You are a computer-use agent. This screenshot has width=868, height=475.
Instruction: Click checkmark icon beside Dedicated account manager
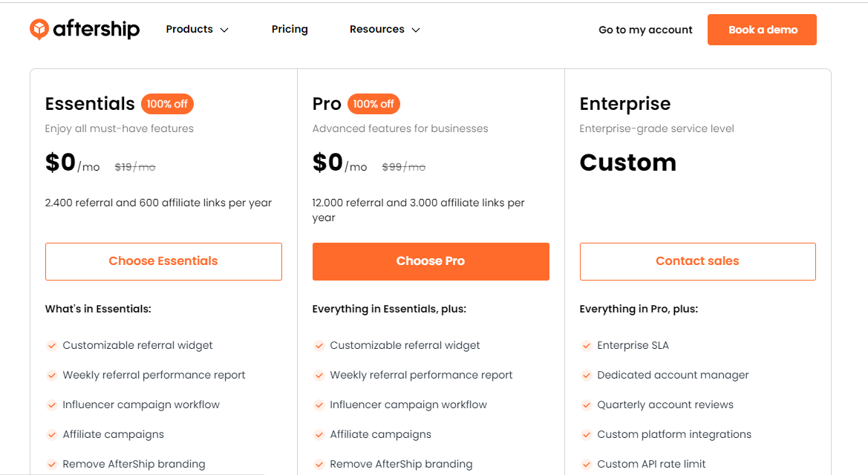click(587, 375)
